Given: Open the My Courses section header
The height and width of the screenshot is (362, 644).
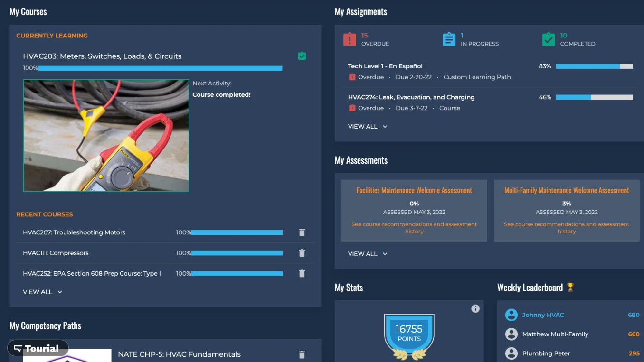Looking at the screenshot, I should [x=28, y=11].
